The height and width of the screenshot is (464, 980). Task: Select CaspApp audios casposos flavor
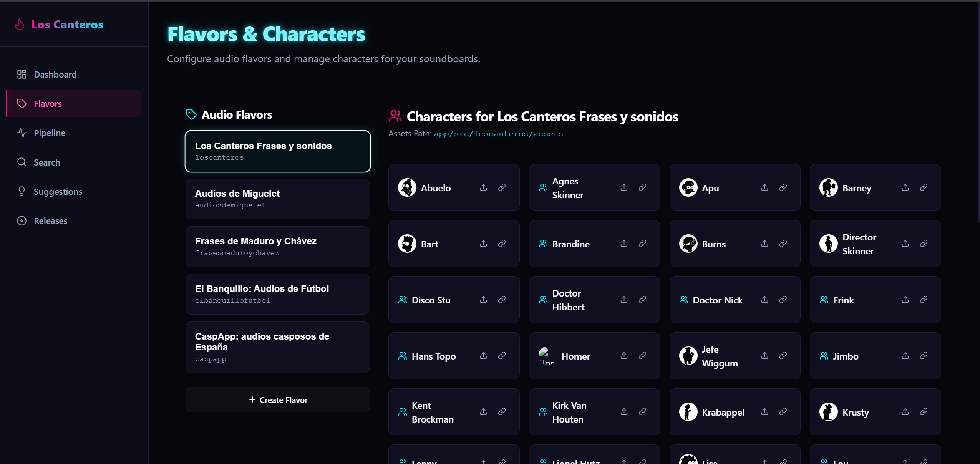coord(277,347)
